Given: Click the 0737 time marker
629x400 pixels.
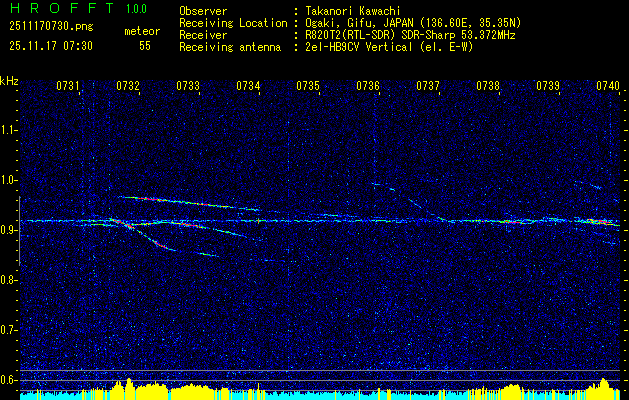Looking at the screenshot, I should click(428, 86).
